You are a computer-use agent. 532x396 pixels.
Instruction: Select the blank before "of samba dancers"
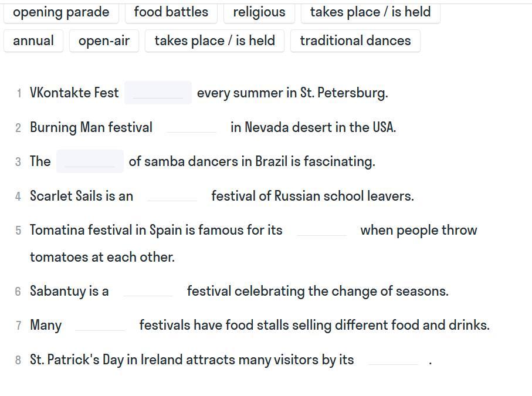tap(90, 161)
